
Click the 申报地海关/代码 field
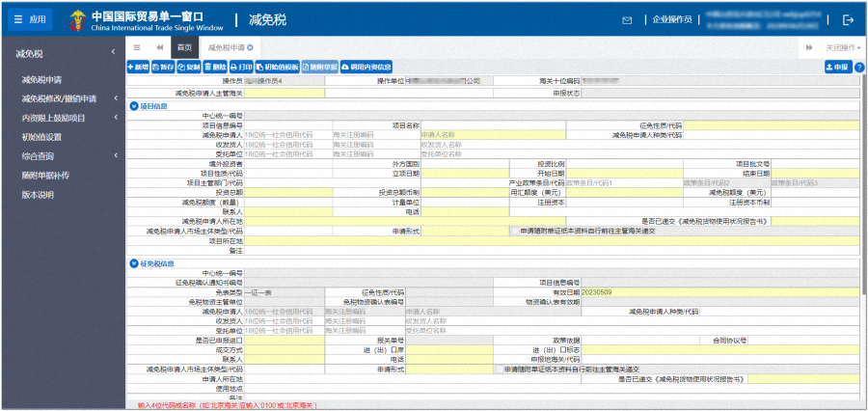point(720,360)
